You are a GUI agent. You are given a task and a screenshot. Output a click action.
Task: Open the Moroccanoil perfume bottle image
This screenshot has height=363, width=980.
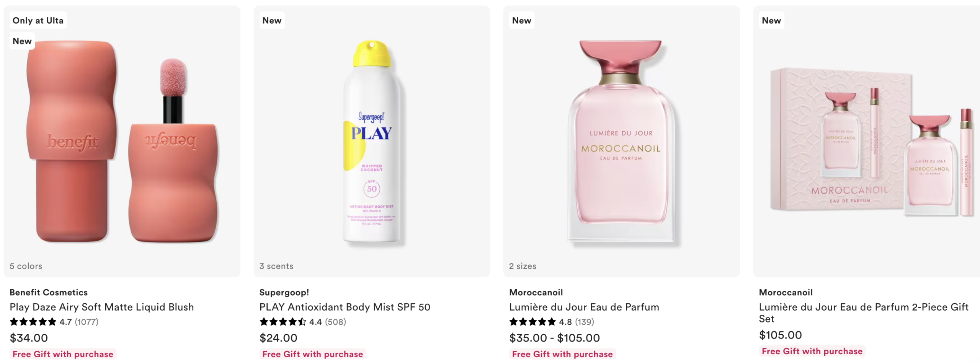coord(621,142)
